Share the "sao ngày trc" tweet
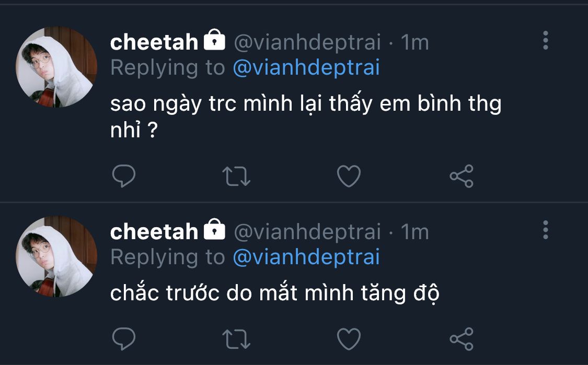This screenshot has height=365, width=588. click(462, 176)
